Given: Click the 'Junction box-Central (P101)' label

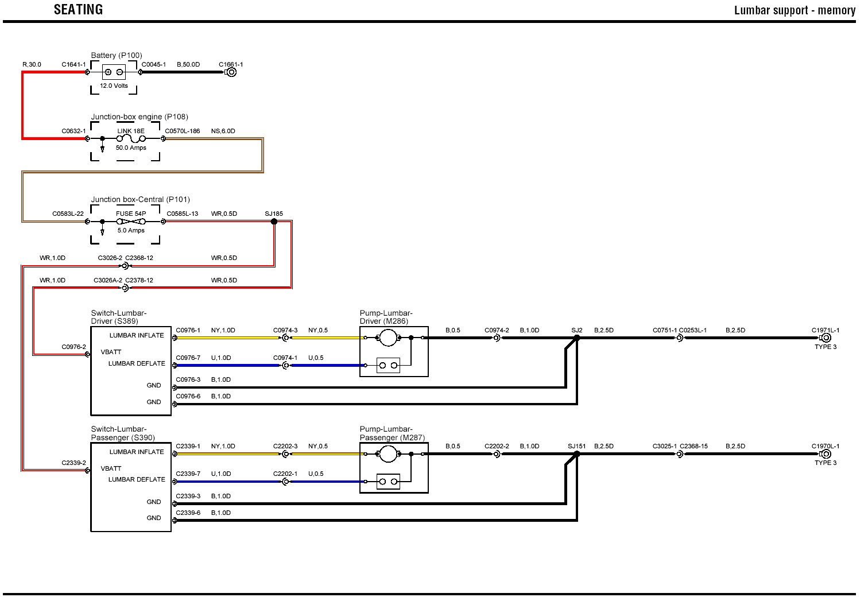Looking at the screenshot, I should tap(140, 199).
